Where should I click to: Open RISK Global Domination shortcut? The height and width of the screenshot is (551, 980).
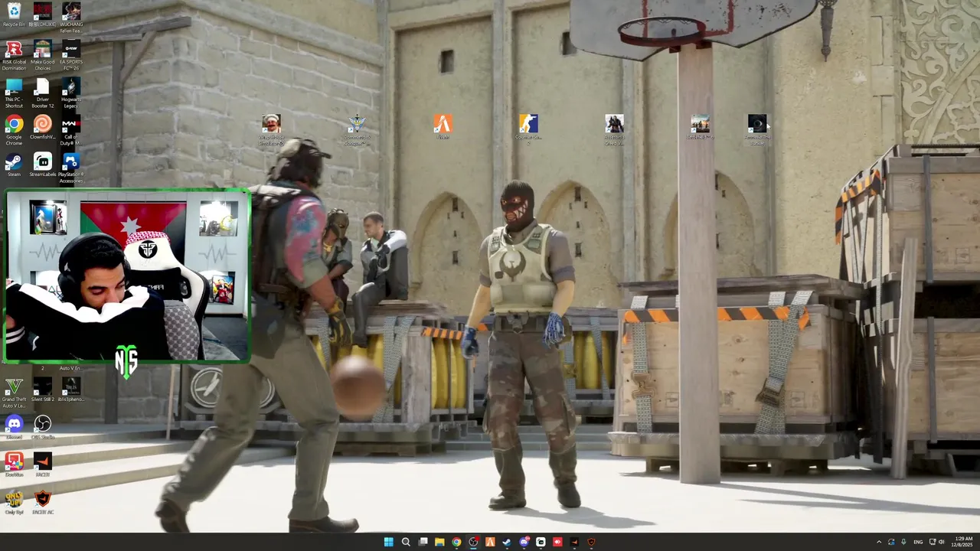(x=14, y=55)
